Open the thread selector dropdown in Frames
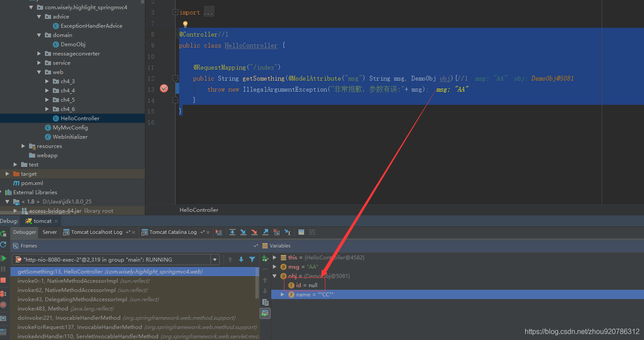This screenshot has width=644, height=340. 214,259
